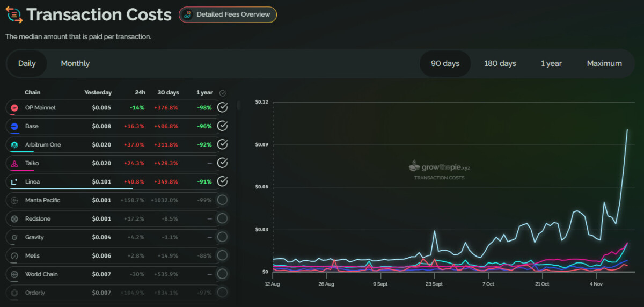Open the Detailed Fees Overview button
Image resolution: width=644 pixels, height=307 pixels.
(x=228, y=14)
